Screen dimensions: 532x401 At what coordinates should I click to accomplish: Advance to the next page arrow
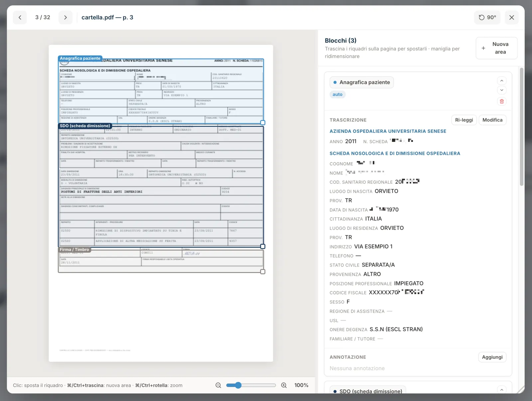[x=66, y=17]
